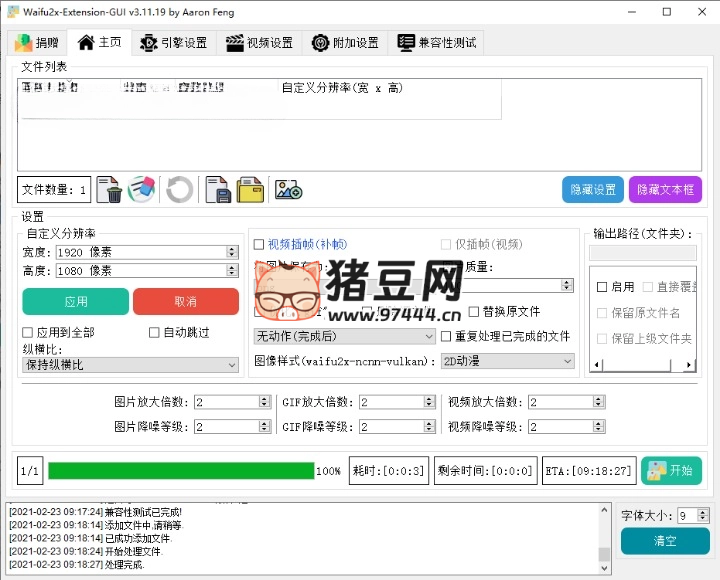This screenshot has height=580, width=720.
Task: Click the 图片放大倍数 stepper arrows
Action: [x=264, y=402]
